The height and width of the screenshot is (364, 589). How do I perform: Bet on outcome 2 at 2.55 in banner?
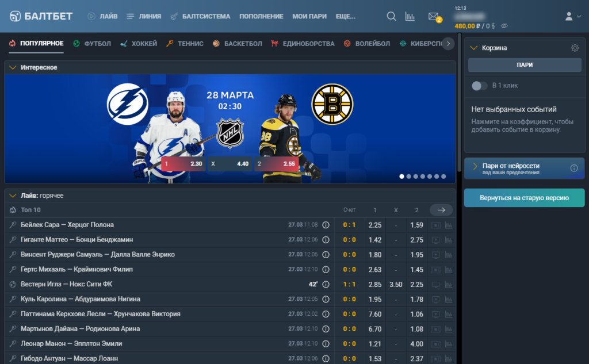(277, 164)
